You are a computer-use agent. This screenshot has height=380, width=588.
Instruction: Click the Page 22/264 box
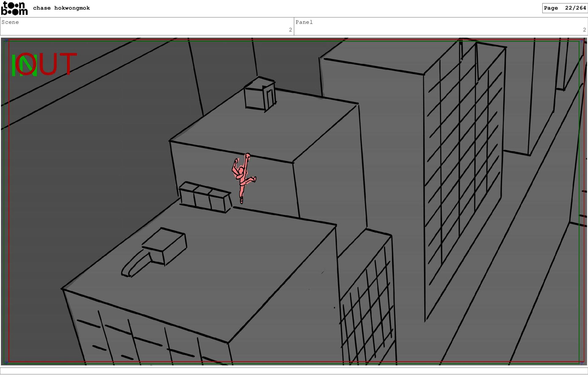(564, 8)
